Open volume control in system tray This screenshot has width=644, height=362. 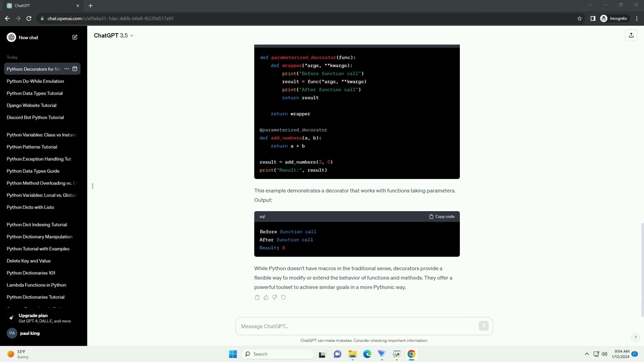pyautogui.click(x=604, y=354)
